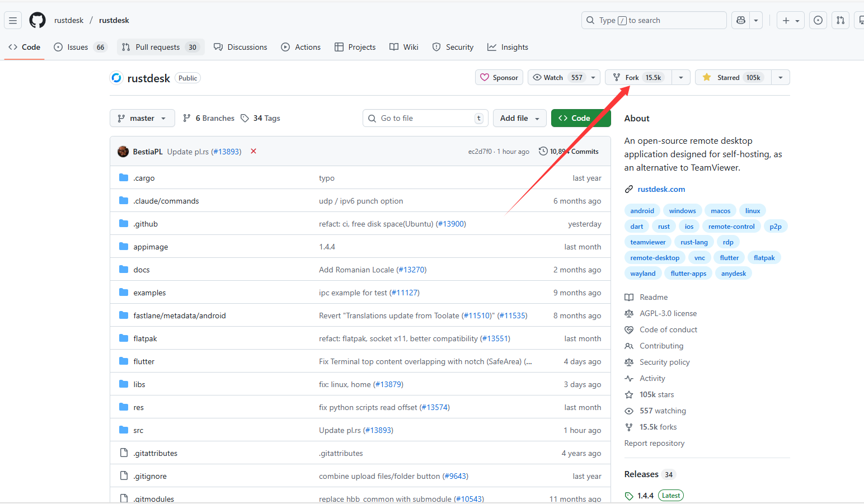Expand the Fork options caret
The width and height of the screenshot is (864, 504).
[x=681, y=77]
